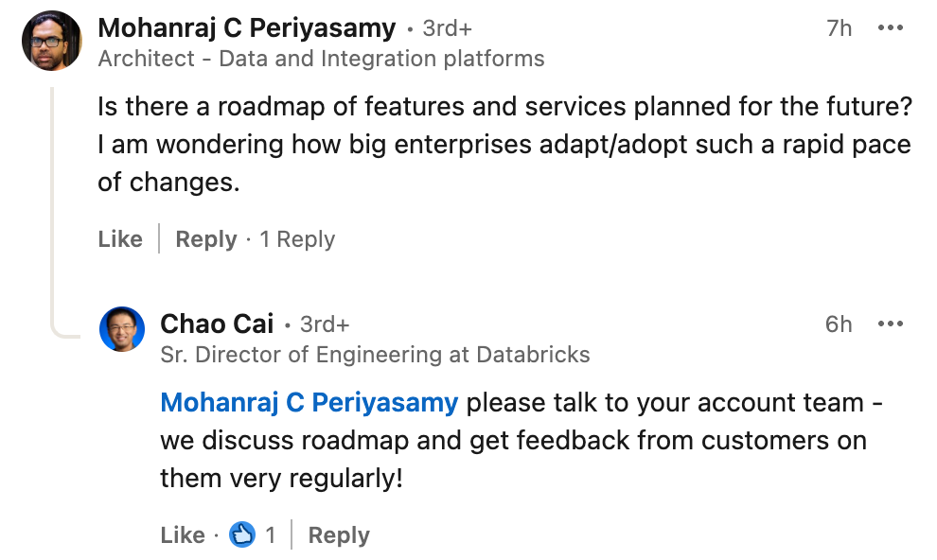Expand the 1 Reply thread

[x=296, y=239]
